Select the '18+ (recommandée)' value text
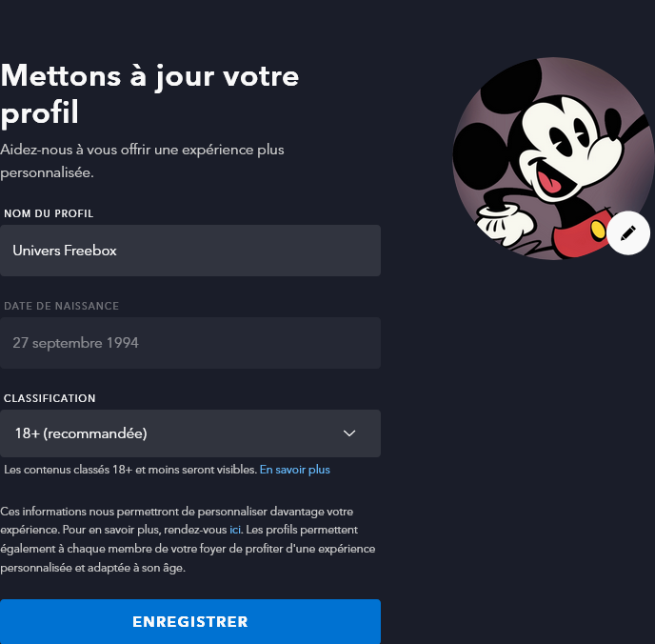This screenshot has height=644, width=655. [81, 433]
